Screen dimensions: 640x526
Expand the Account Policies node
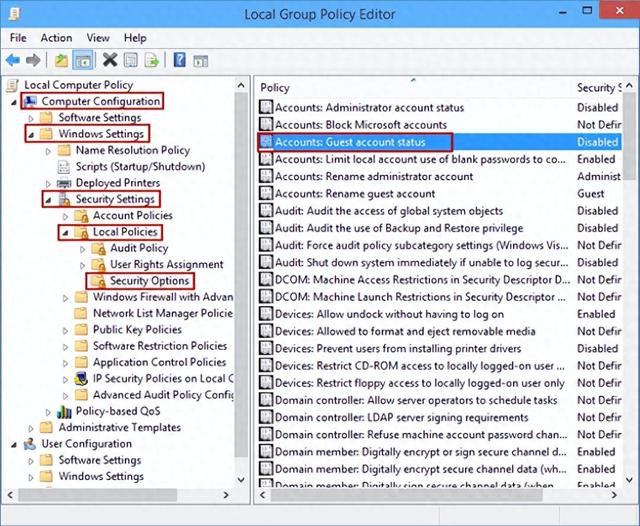click(x=65, y=216)
